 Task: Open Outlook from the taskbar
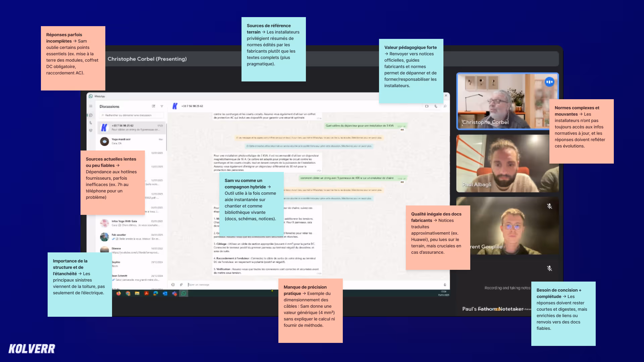tap(165, 294)
